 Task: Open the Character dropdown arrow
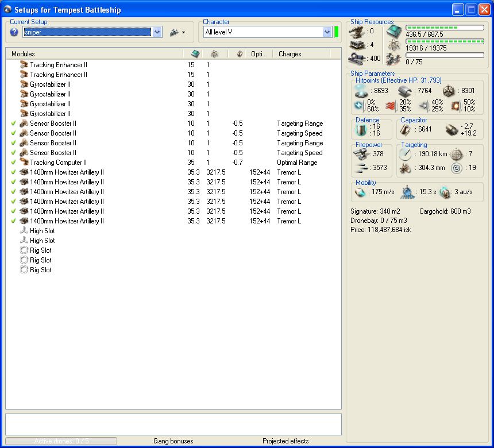pos(327,32)
